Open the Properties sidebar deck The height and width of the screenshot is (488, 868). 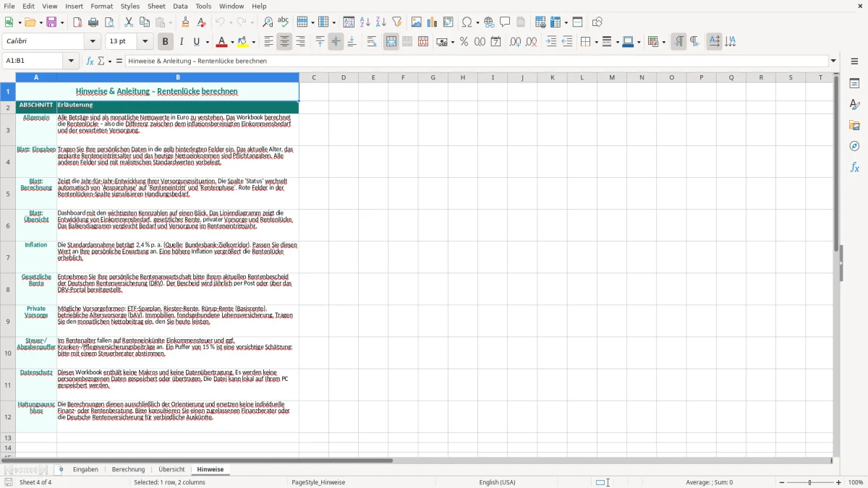(x=854, y=84)
